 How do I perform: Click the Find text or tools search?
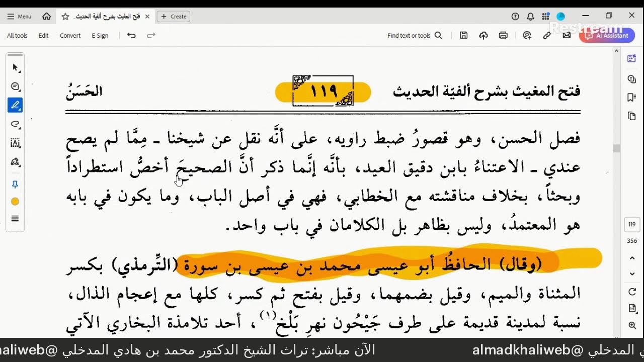[x=415, y=36]
